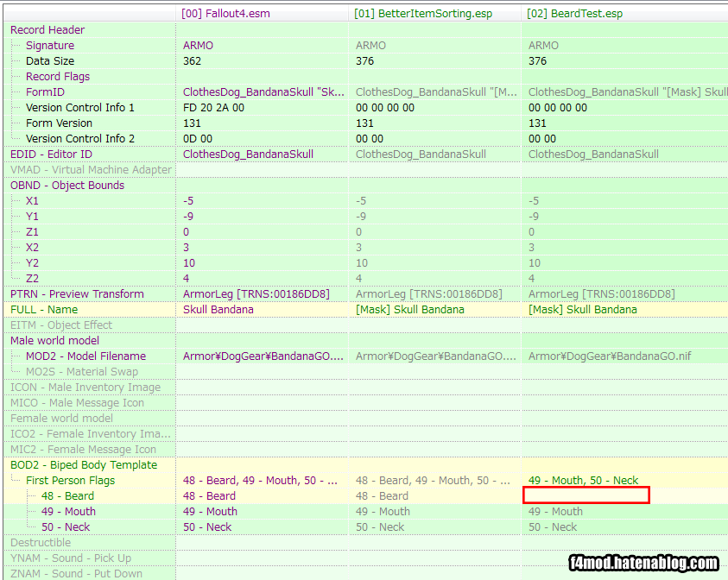
Task: Select the YNAM - Sound - Pick Up row
Action: pyautogui.click(x=71, y=558)
